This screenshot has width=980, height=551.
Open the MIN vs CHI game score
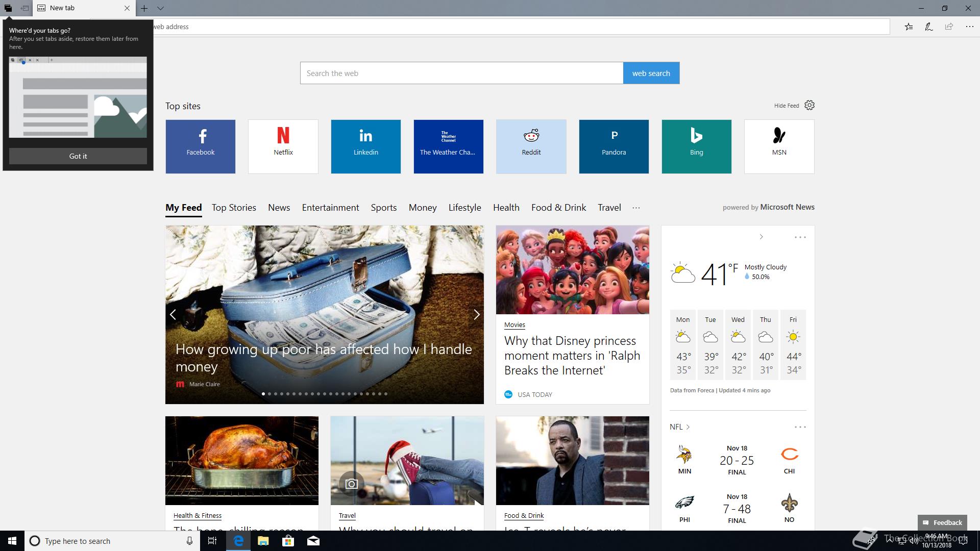click(x=737, y=460)
